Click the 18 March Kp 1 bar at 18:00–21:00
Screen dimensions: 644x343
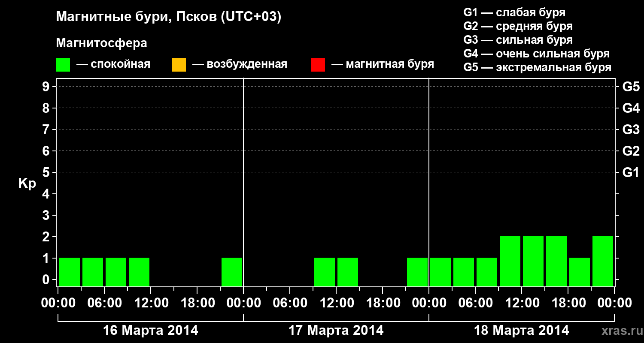pyautogui.click(x=580, y=272)
